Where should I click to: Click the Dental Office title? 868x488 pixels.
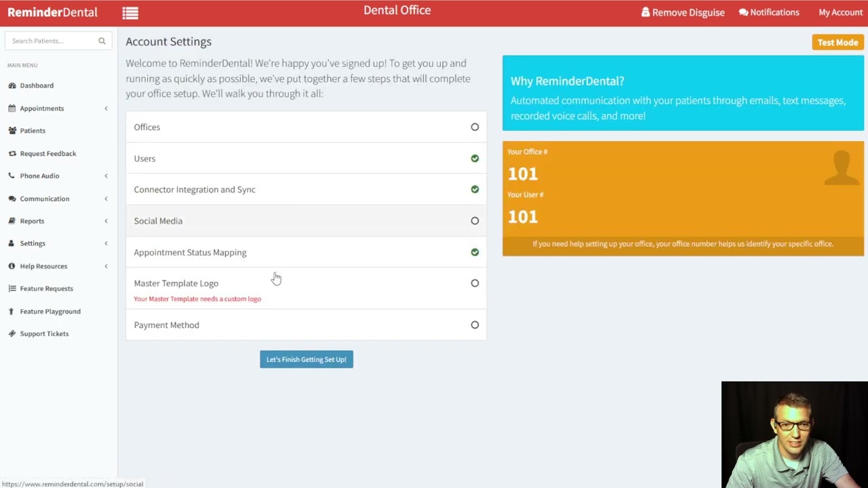(397, 10)
